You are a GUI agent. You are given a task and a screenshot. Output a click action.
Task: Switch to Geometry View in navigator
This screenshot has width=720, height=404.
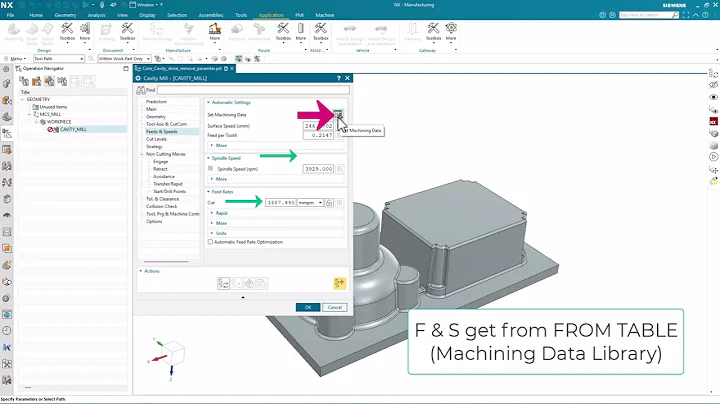(x=49, y=81)
